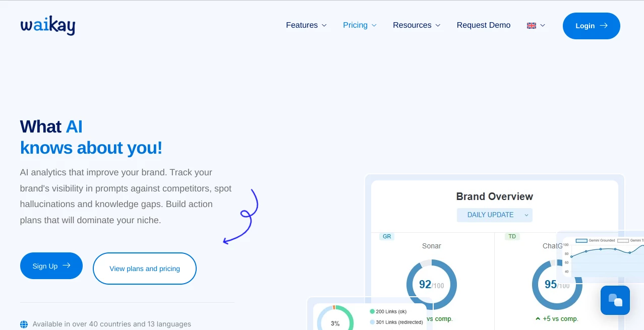The width and height of the screenshot is (644, 330).
Task: Click the Sign Up button
Action: coord(51,266)
